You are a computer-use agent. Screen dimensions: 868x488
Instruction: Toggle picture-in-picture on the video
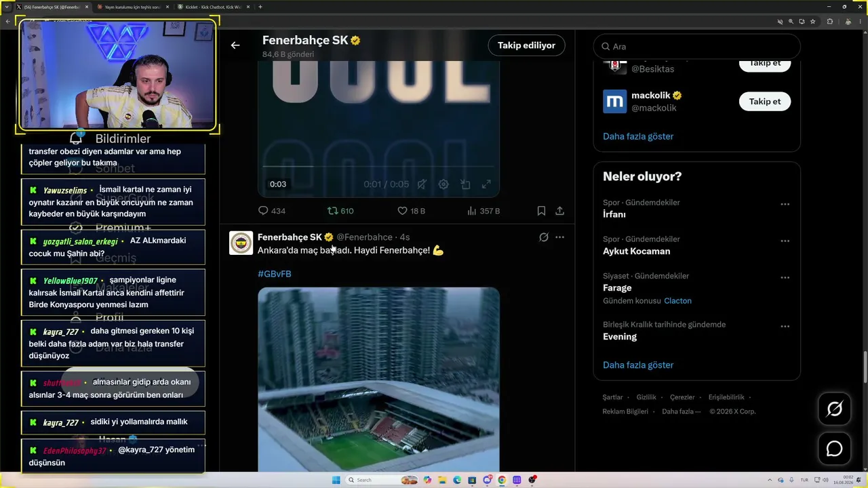point(465,184)
